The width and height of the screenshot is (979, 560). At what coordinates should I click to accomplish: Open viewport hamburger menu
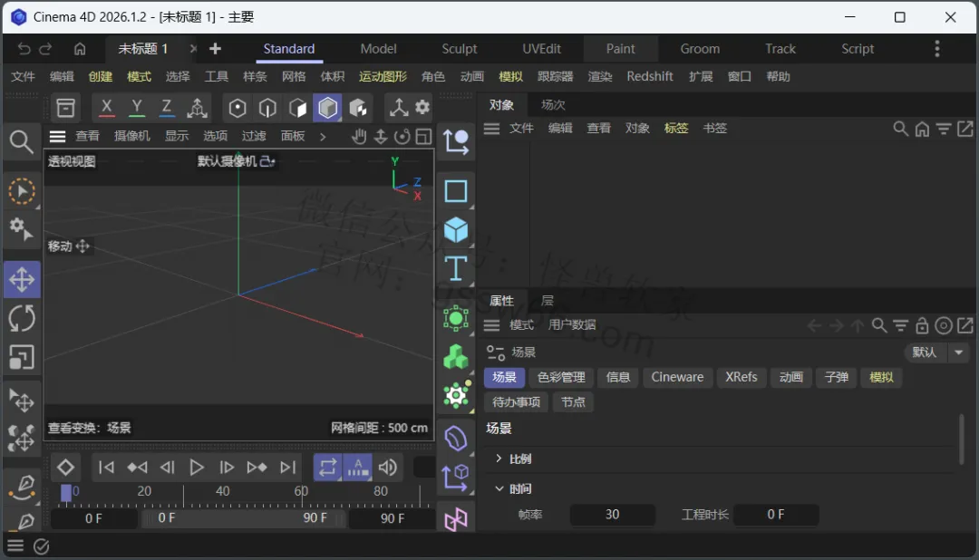pyautogui.click(x=57, y=136)
